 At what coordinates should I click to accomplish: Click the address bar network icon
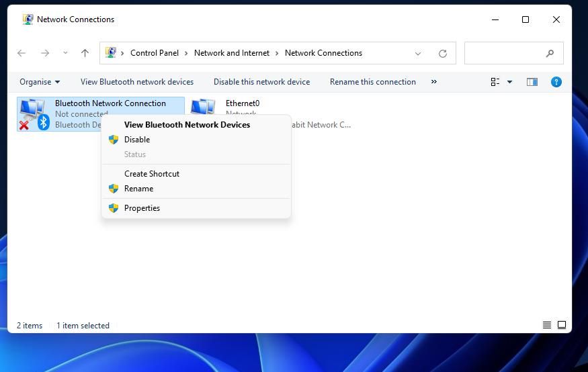click(x=111, y=52)
